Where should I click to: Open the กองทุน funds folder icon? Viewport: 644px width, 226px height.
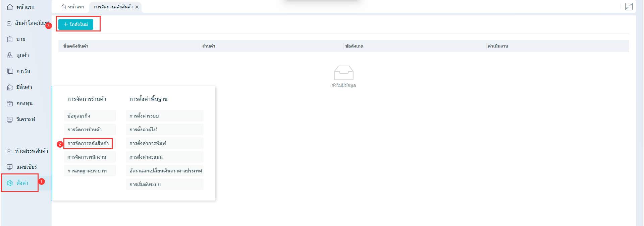(10, 103)
